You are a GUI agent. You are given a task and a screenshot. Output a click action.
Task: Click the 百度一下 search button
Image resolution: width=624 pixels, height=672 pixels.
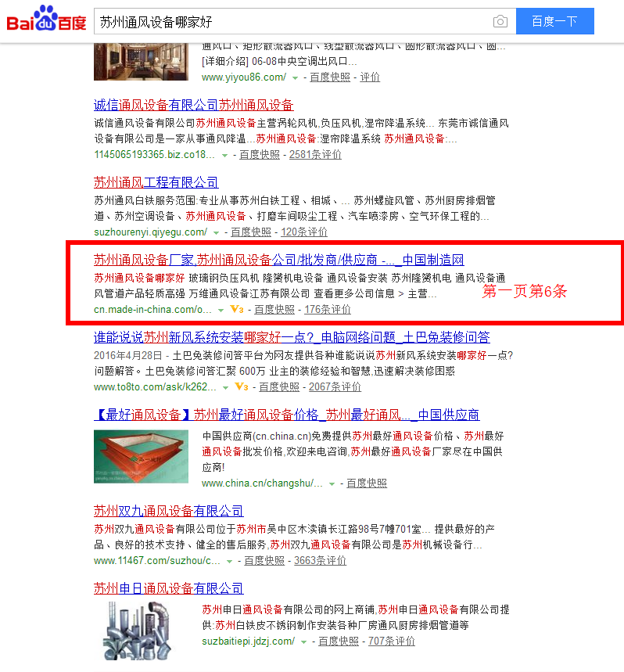[x=554, y=21]
